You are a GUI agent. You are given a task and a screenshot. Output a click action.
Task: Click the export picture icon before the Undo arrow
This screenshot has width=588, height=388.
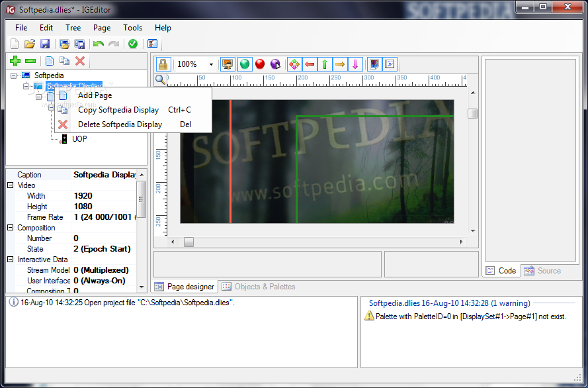pos(79,44)
